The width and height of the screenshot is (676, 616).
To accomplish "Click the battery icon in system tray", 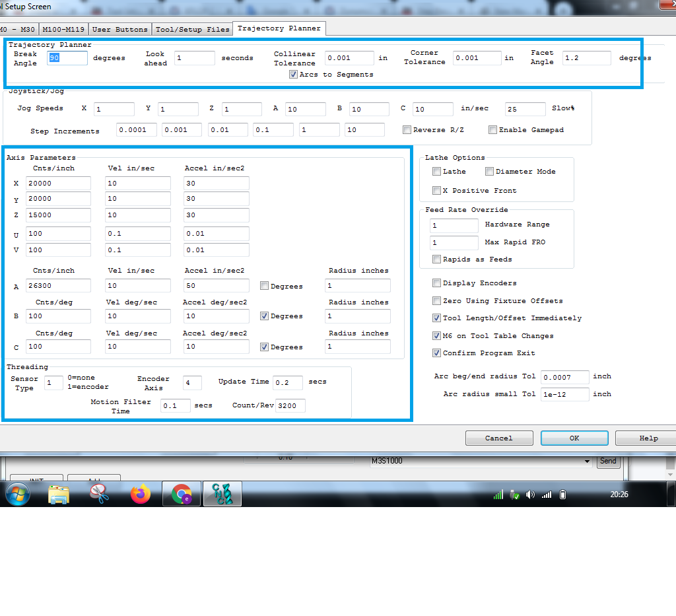I will point(562,495).
